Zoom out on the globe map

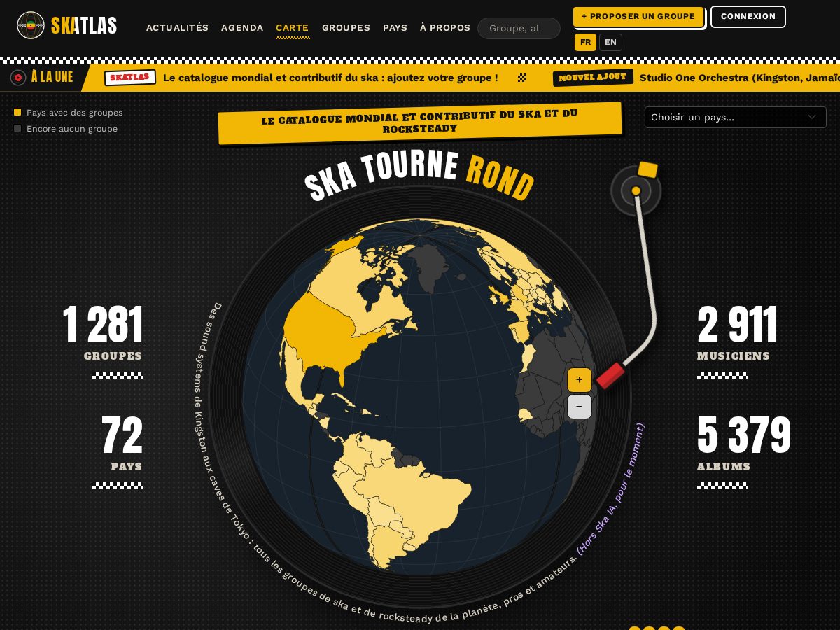(580, 407)
